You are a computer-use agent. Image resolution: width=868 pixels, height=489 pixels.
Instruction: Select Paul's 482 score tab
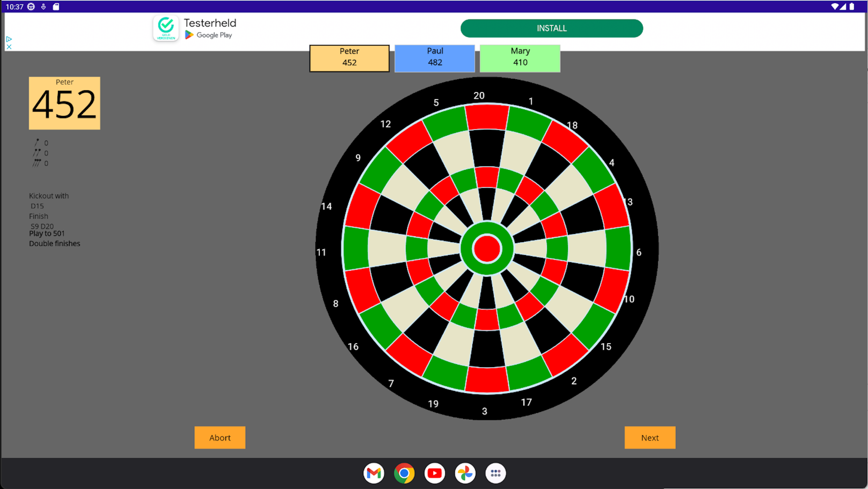[x=435, y=58]
